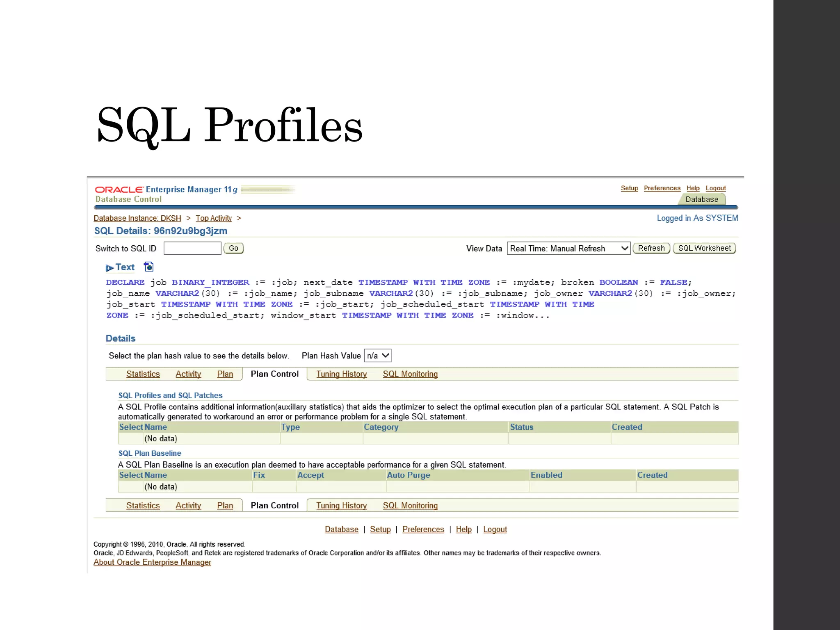Click the Refresh button
This screenshot has height=630, width=840.
(x=651, y=248)
